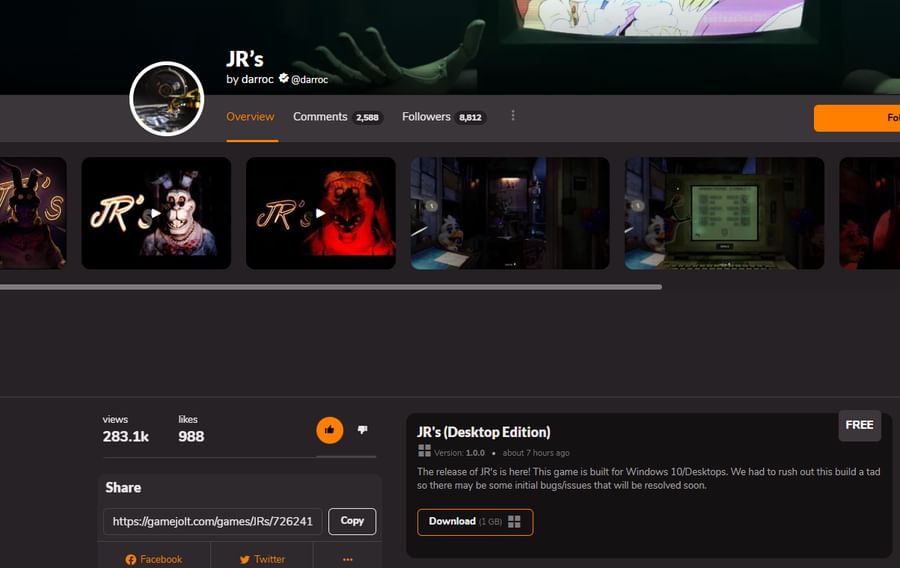Open the Comments tab
Screen dimensions: 900x568
(338, 116)
